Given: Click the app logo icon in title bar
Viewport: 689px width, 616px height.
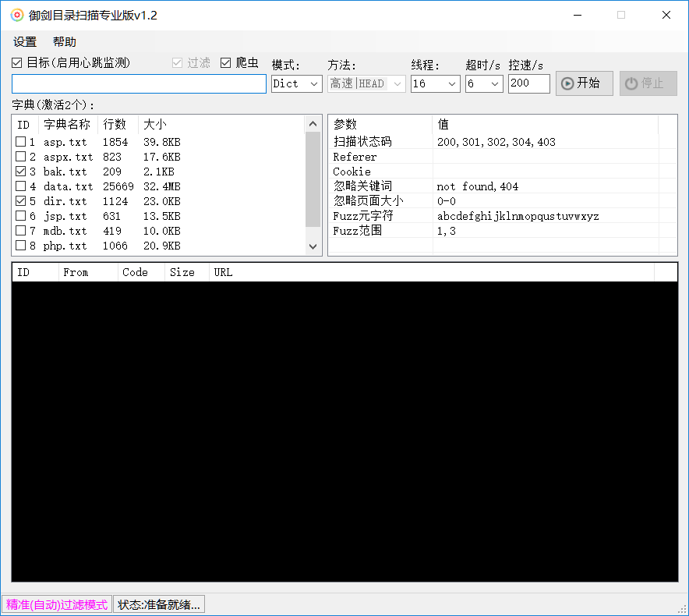Looking at the screenshot, I should coord(16,15).
